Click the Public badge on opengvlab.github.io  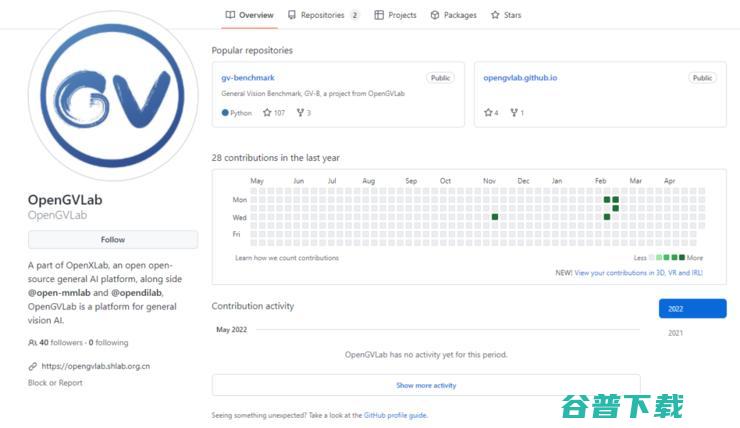702,78
